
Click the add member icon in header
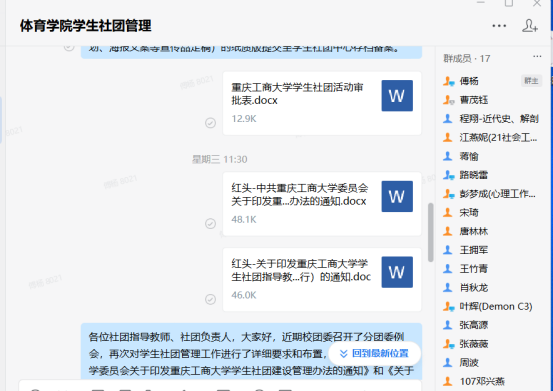click(530, 26)
